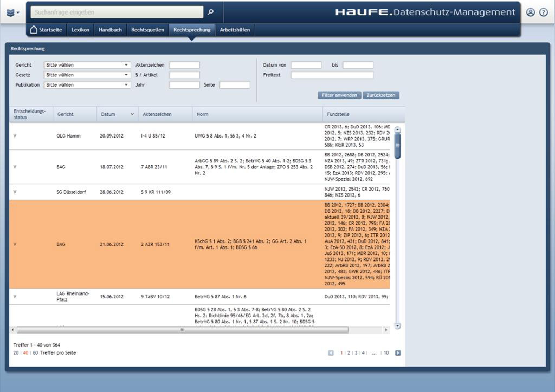Image resolution: width=555 pixels, height=392 pixels.
Task: Toggle Datum column sort arrow
Action: [x=132, y=114]
